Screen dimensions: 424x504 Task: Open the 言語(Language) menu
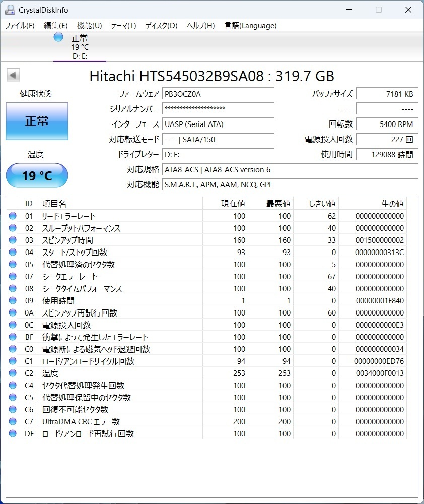250,25
